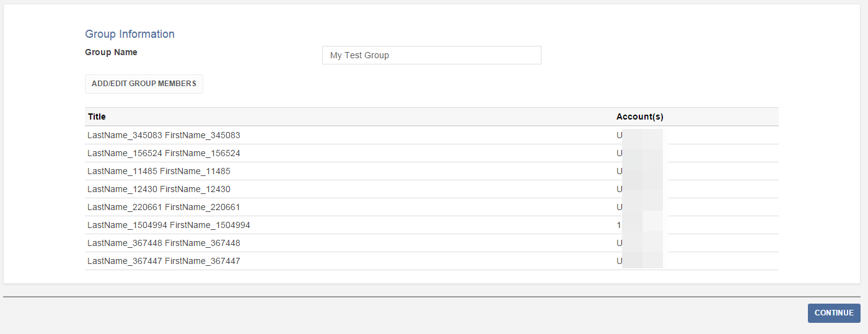Image resolution: width=868 pixels, height=334 pixels.
Task: Click the Group Information heading
Action: 129,34
